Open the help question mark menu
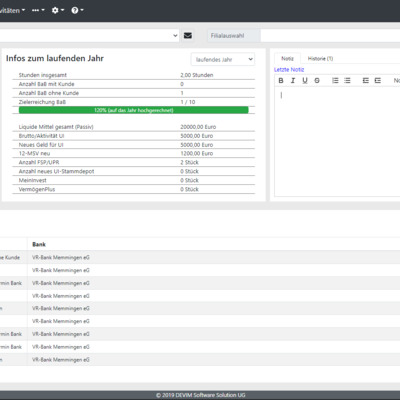Screen dimensions: 400x400 tap(77, 10)
